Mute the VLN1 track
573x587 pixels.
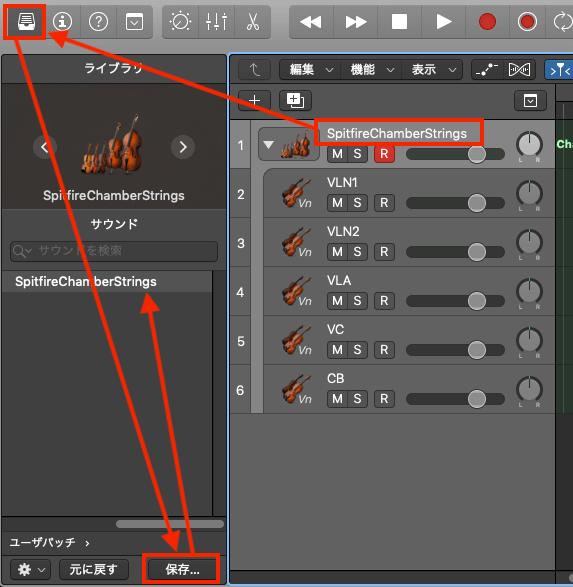[337, 203]
